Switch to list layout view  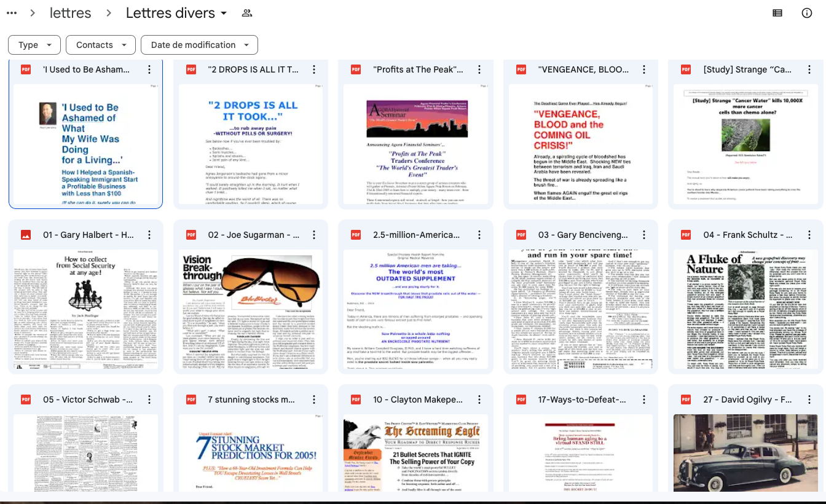click(777, 13)
